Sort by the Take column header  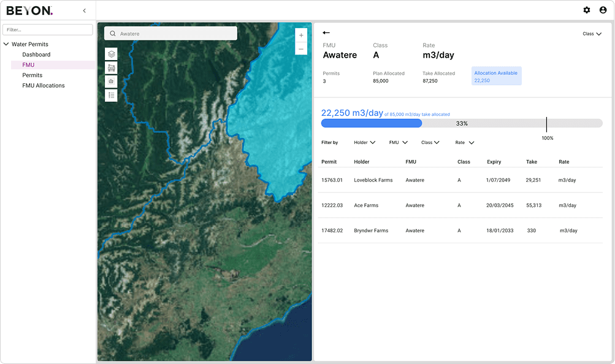[x=532, y=162]
